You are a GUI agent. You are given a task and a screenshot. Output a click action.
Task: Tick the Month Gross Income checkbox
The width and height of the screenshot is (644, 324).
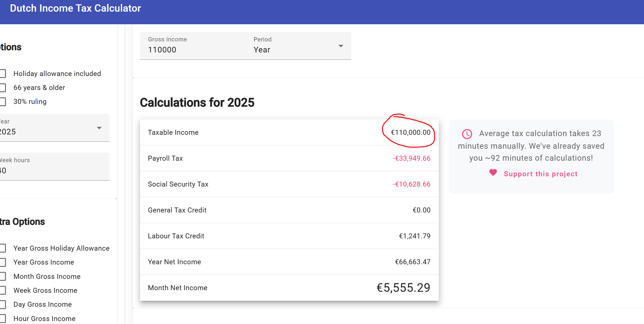click(x=3, y=277)
